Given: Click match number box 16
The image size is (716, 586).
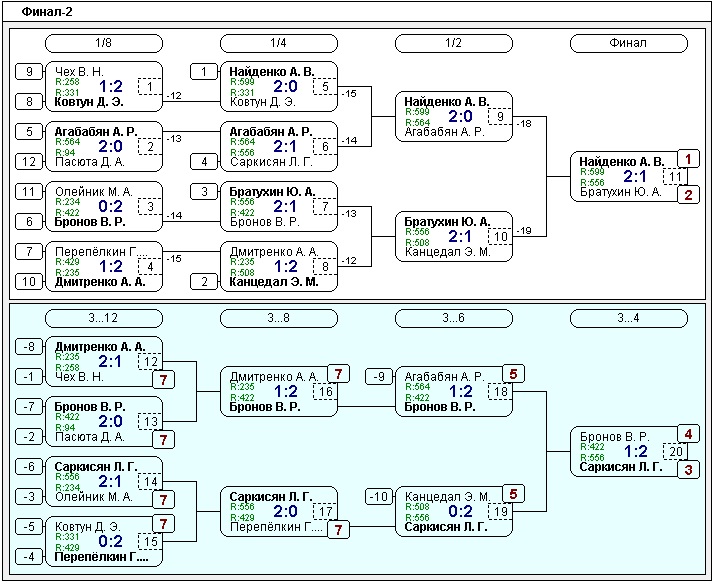Looking at the screenshot, I should click(x=325, y=391).
